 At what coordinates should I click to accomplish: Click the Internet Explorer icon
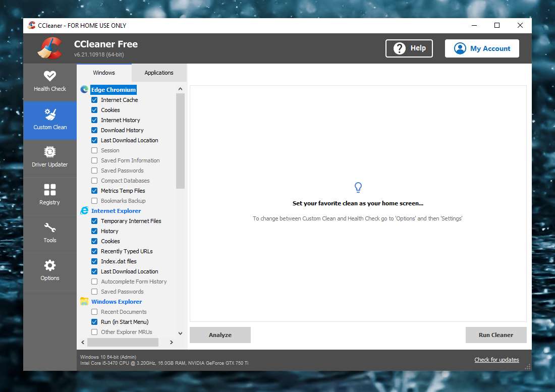[84, 210]
